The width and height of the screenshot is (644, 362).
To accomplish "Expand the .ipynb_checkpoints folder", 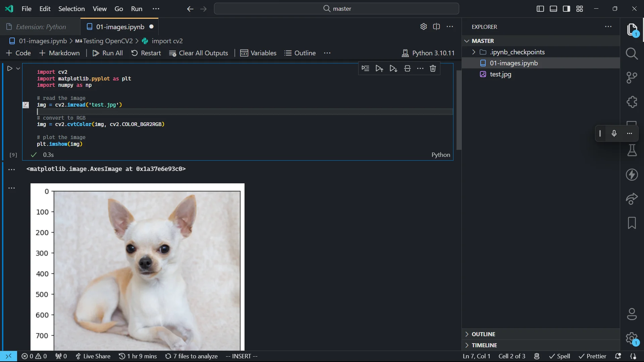I will tap(474, 52).
